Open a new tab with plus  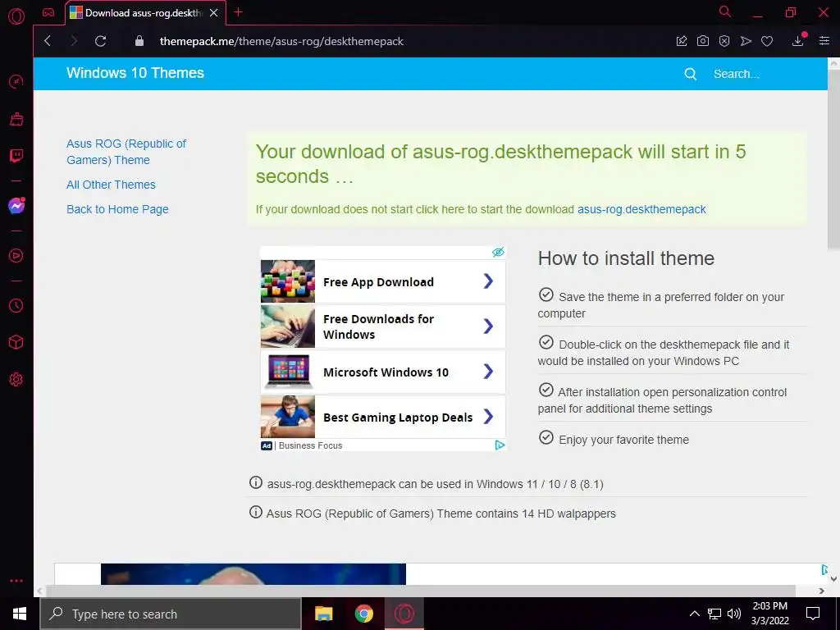click(239, 12)
